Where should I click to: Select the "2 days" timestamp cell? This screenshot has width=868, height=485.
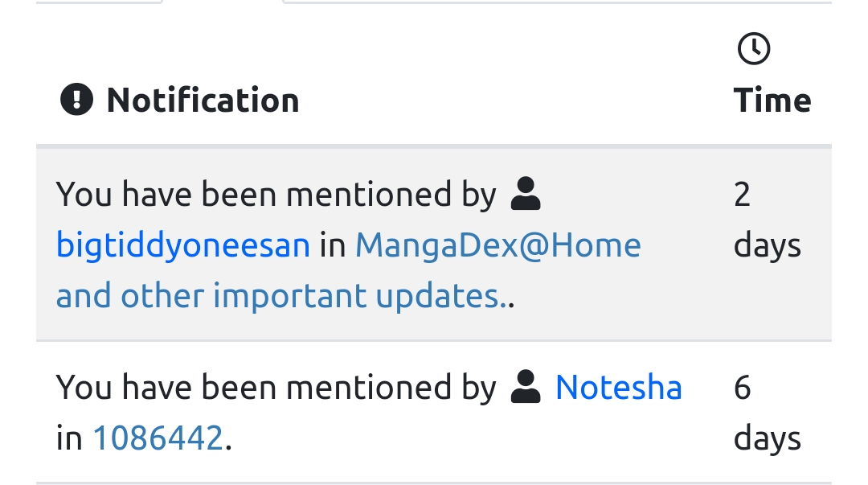[x=767, y=220]
